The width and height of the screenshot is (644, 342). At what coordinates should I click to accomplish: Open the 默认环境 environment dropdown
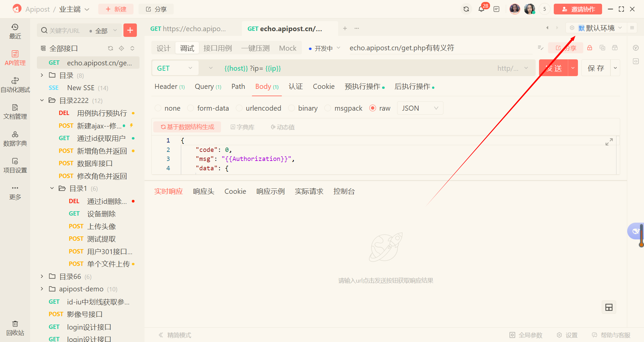pyautogui.click(x=596, y=28)
